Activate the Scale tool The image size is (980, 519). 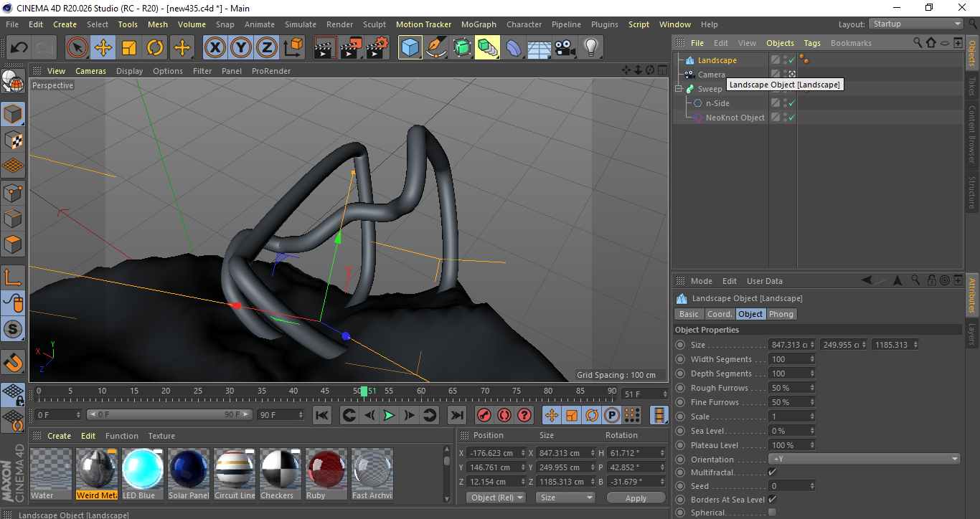(x=129, y=48)
